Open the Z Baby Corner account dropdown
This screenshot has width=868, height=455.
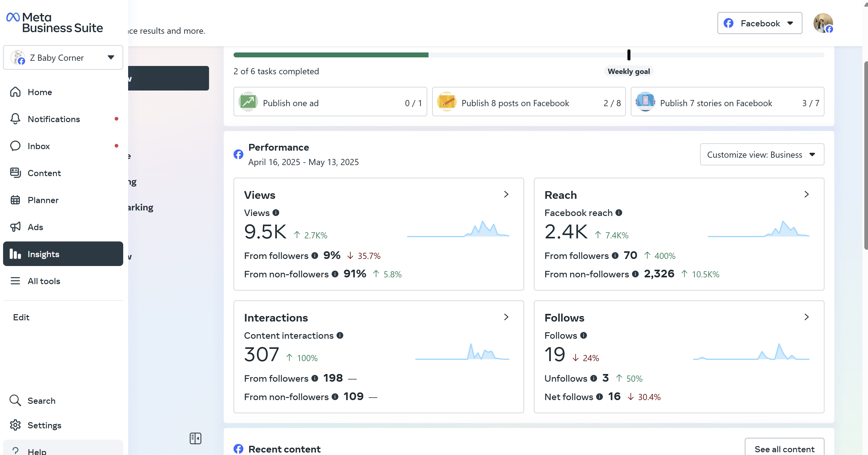point(63,57)
